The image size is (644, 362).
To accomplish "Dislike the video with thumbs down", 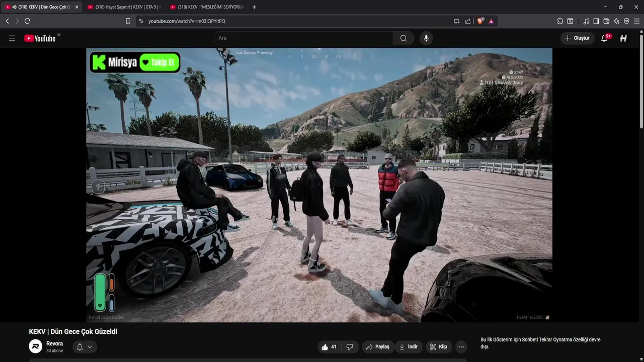I will [x=350, y=347].
